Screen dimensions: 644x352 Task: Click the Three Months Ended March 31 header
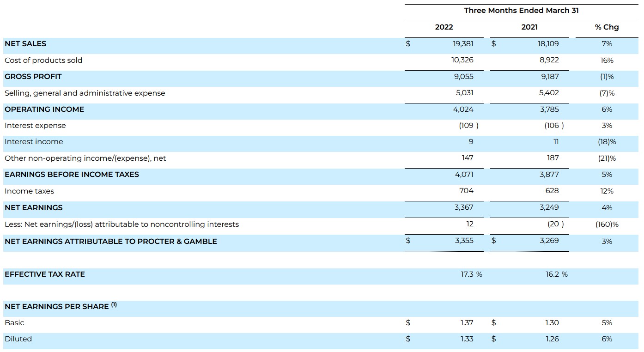[x=522, y=11]
